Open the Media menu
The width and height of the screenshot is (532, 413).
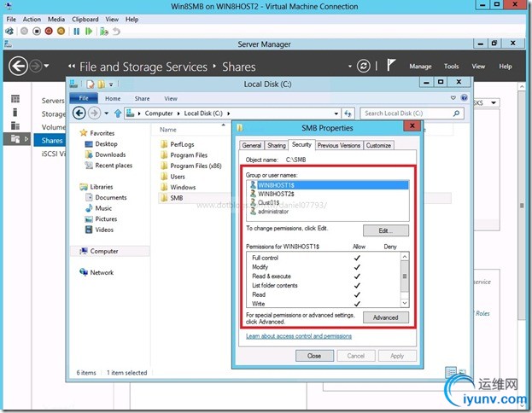click(56, 20)
